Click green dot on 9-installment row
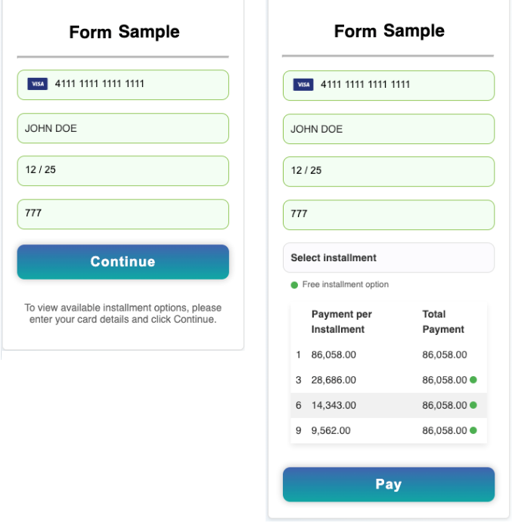The height and width of the screenshot is (524, 512). [473, 430]
